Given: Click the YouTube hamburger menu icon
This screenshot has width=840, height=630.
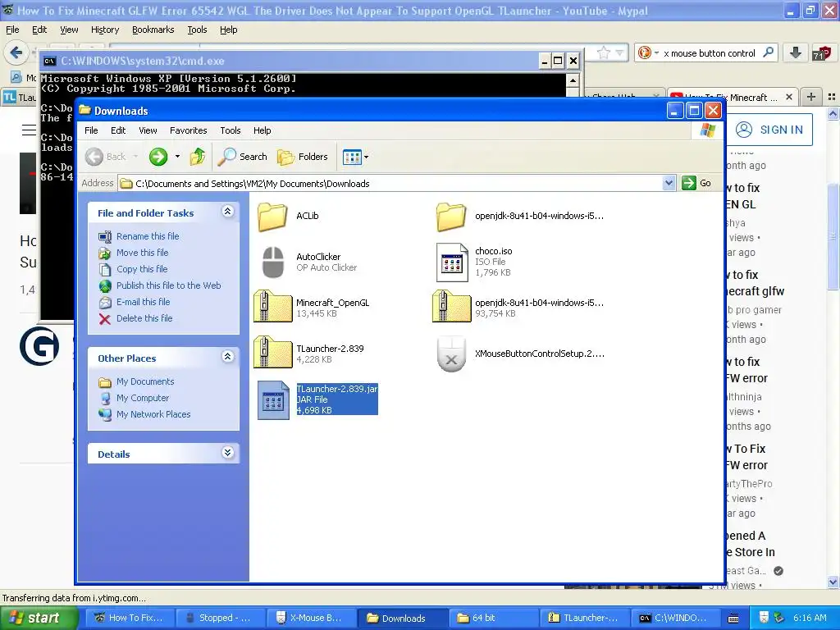Looking at the screenshot, I should pyautogui.click(x=29, y=130).
